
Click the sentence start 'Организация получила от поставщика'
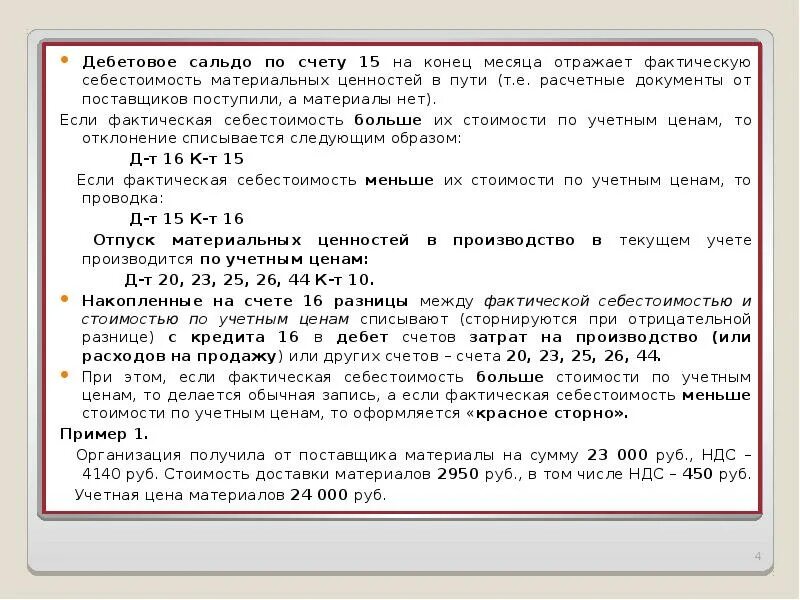click(x=236, y=455)
